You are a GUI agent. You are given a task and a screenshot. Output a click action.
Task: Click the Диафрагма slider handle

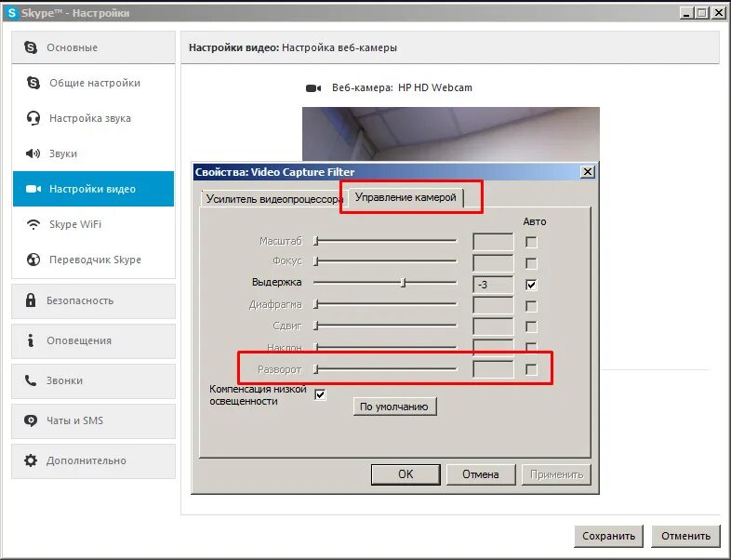[316, 304]
